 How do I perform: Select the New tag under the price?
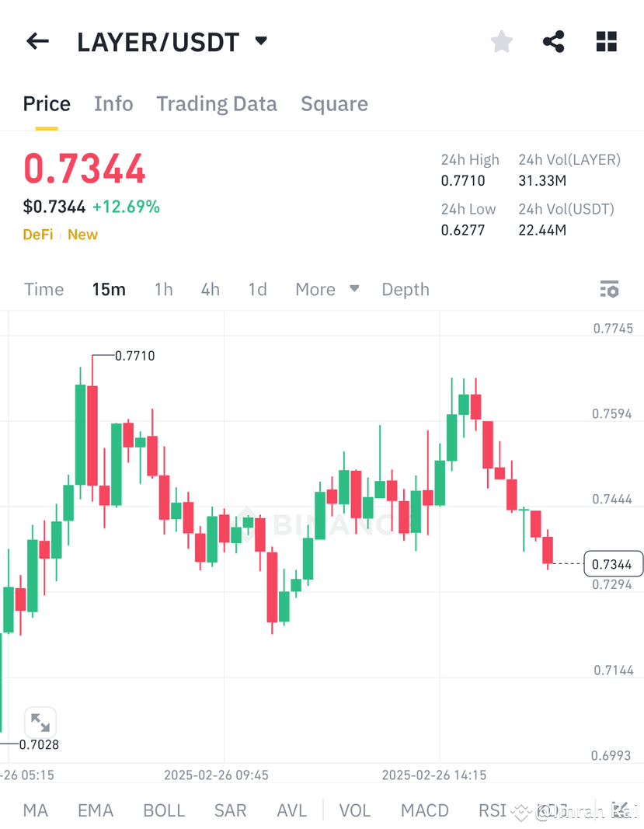[82, 235]
